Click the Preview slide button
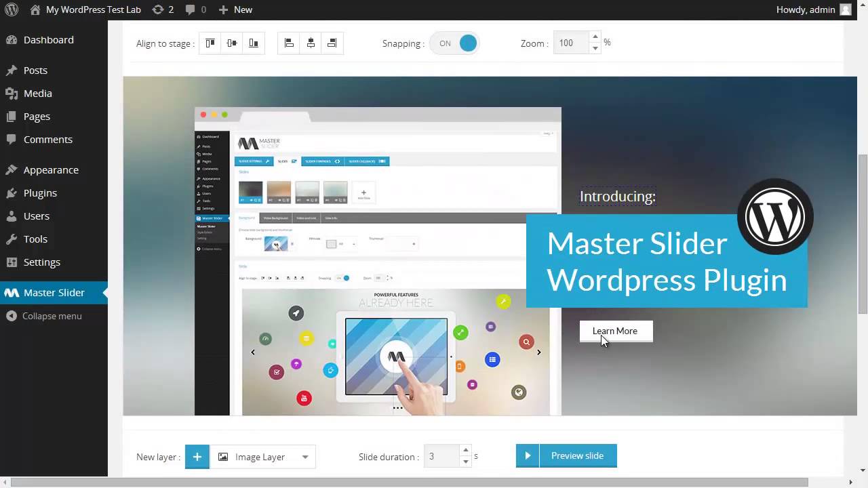Screen dimensions: 868x488 (x=566, y=455)
